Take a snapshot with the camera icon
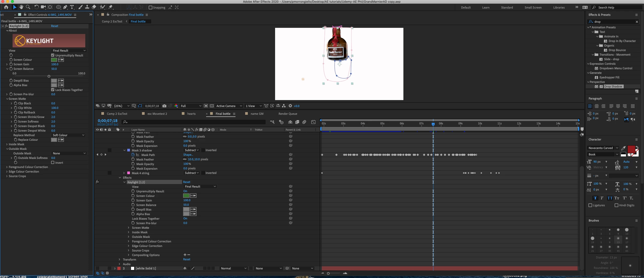This screenshot has height=278, width=644. pos(164,106)
